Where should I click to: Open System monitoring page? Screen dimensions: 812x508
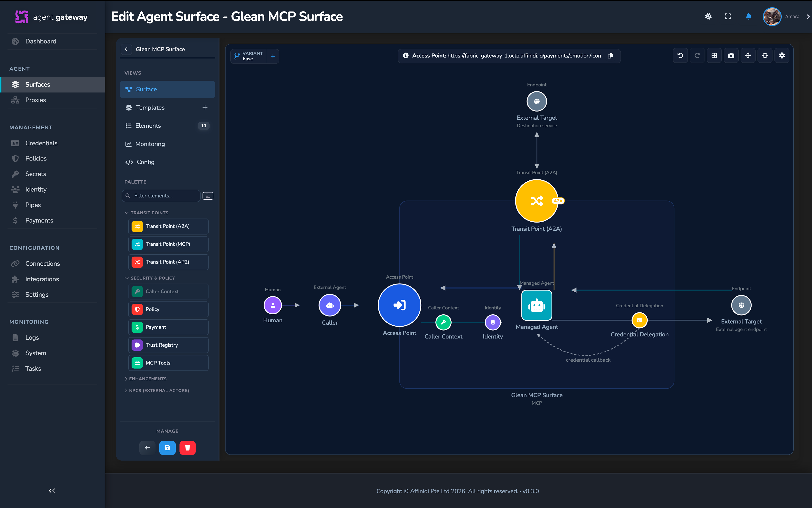pos(52,353)
